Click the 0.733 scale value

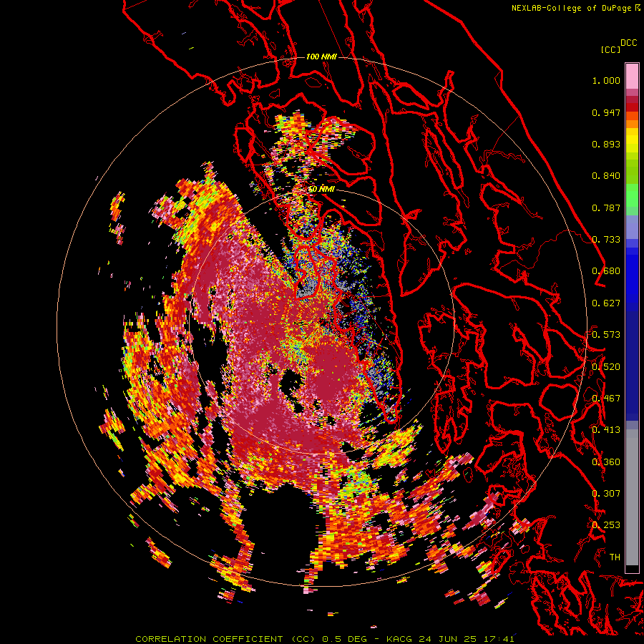(606, 240)
